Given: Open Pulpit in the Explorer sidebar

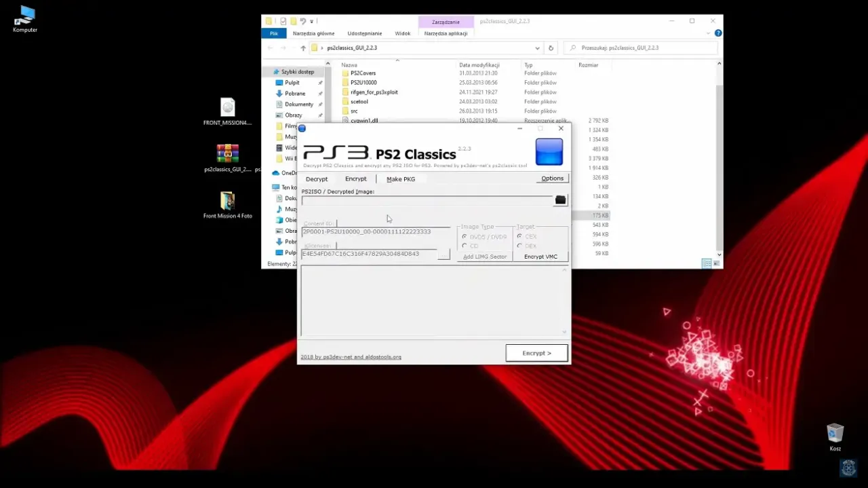Looking at the screenshot, I should pos(292,83).
